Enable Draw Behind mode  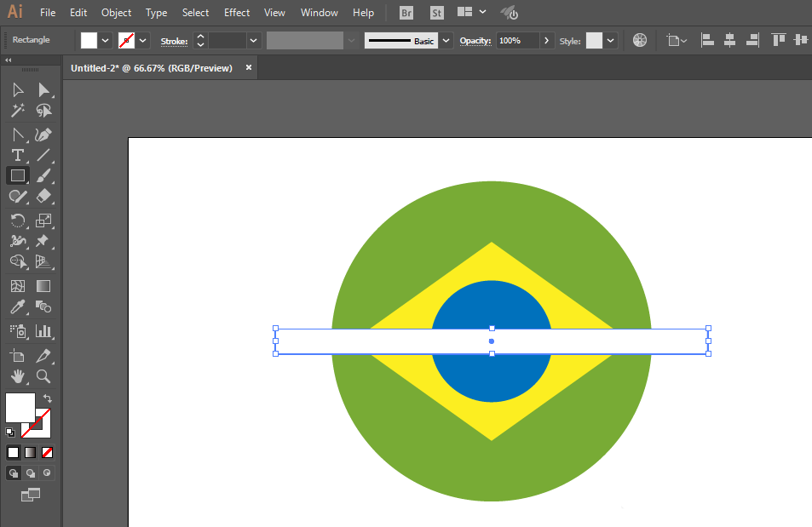pos(31,473)
